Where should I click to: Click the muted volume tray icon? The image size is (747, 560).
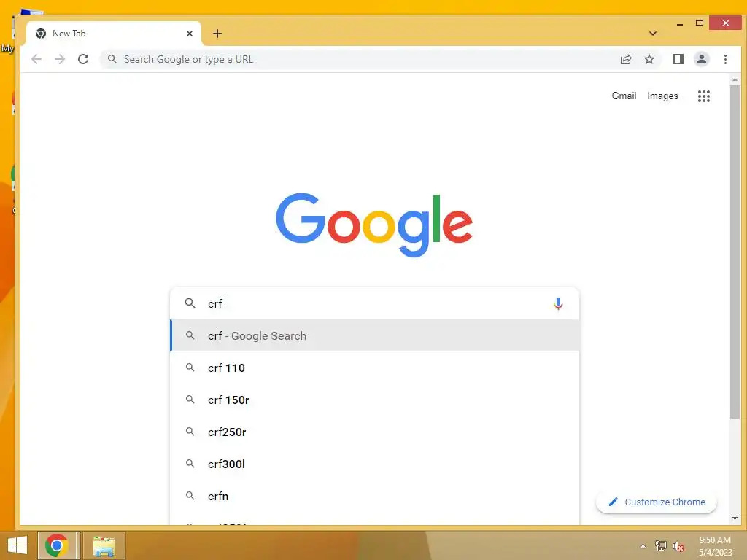pyautogui.click(x=678, y=546)
